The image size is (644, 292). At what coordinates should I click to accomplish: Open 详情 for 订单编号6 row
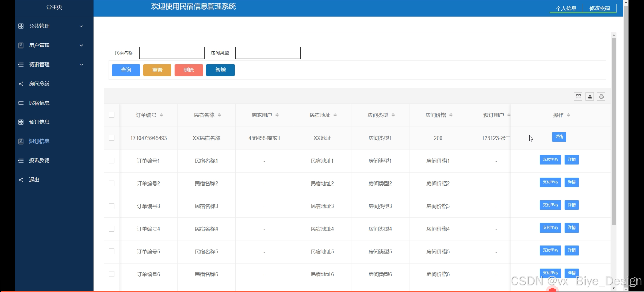pos(571,273)
